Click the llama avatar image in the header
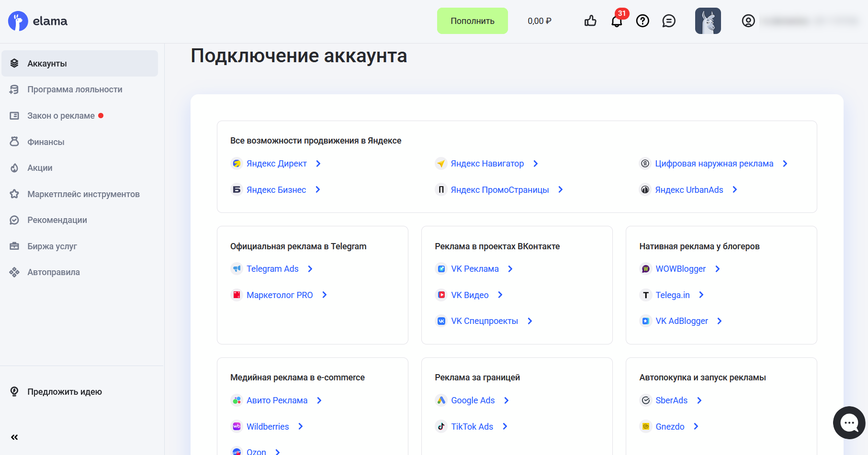Viewport: 868px width, 455px height. tap(708, 21)
